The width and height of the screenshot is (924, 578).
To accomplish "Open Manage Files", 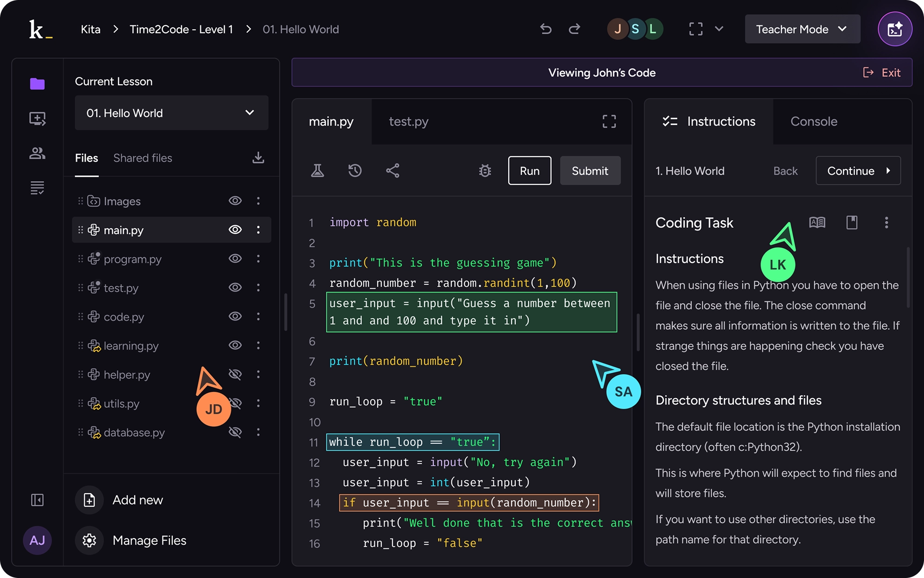I will coord(131,540).
